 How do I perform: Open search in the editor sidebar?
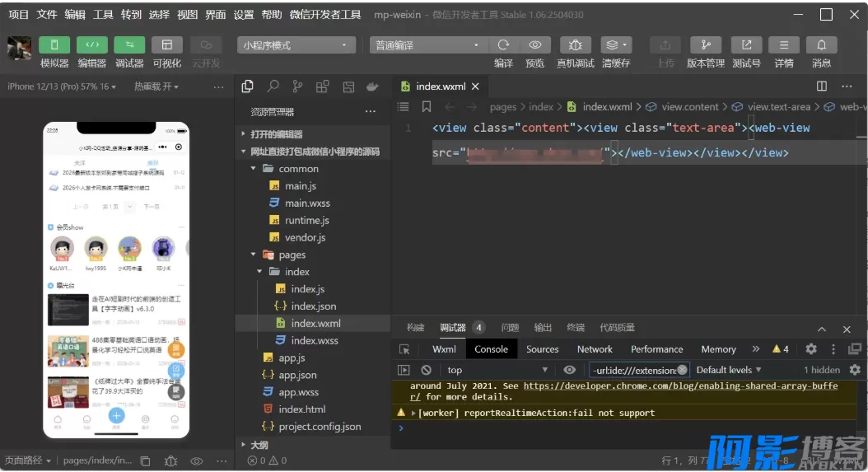click(273, 86)
